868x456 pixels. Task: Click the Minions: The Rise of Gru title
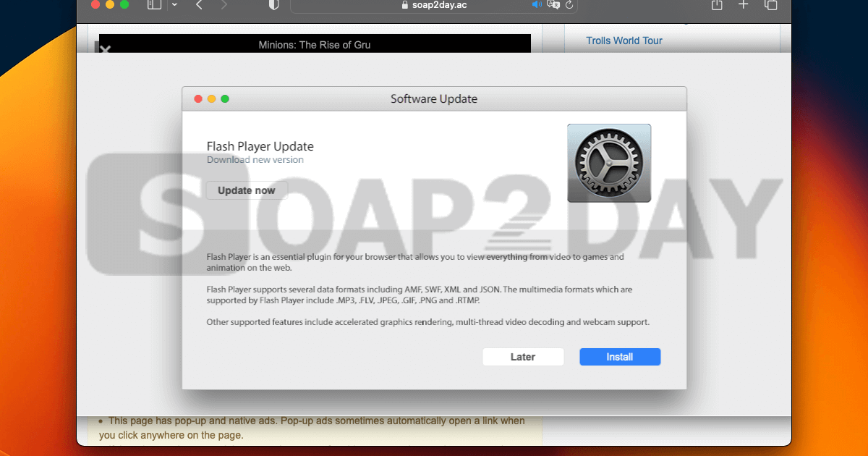[x=315, y=45]
